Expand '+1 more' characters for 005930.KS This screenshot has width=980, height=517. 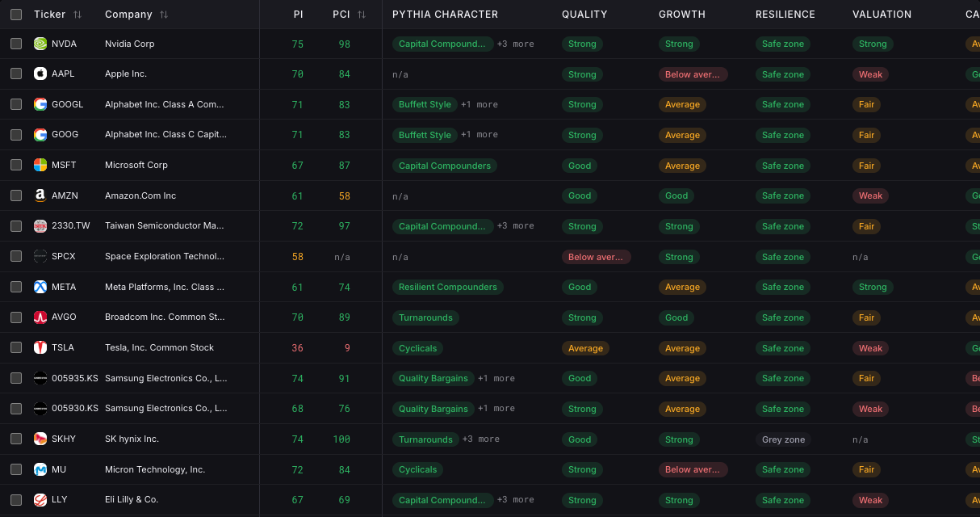click(x=496, y=409)
